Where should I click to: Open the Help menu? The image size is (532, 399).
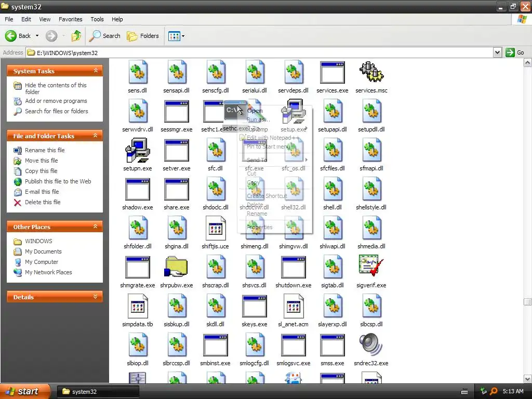(x=117, y=19)
